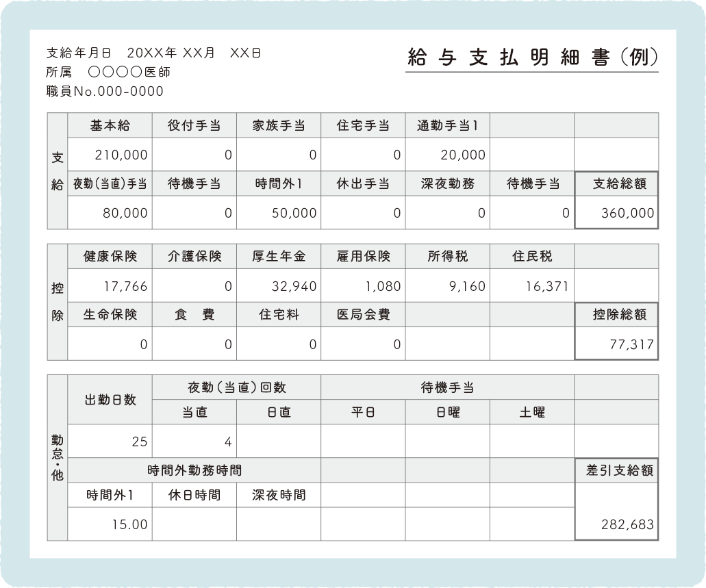The width and height of the screenshot is (706, 588).
Task: Click the "雇用保険" header cell
Action: click(363, 257)
